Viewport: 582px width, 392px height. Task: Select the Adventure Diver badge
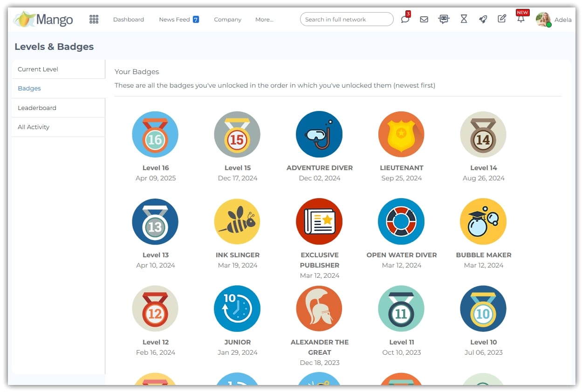pyautogui.click(x=319, y=134)
